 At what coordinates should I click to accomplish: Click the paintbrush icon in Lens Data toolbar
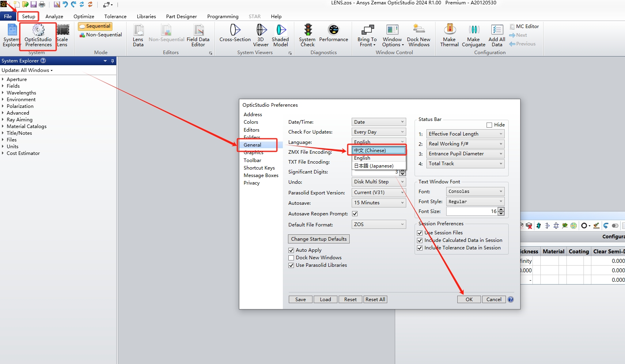[596, 226]
